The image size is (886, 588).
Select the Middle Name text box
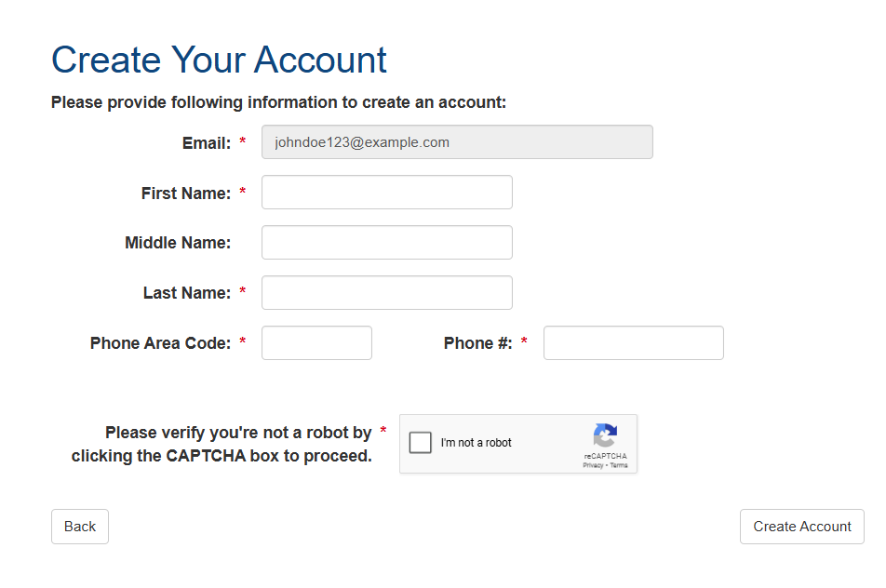pos(386,243)
